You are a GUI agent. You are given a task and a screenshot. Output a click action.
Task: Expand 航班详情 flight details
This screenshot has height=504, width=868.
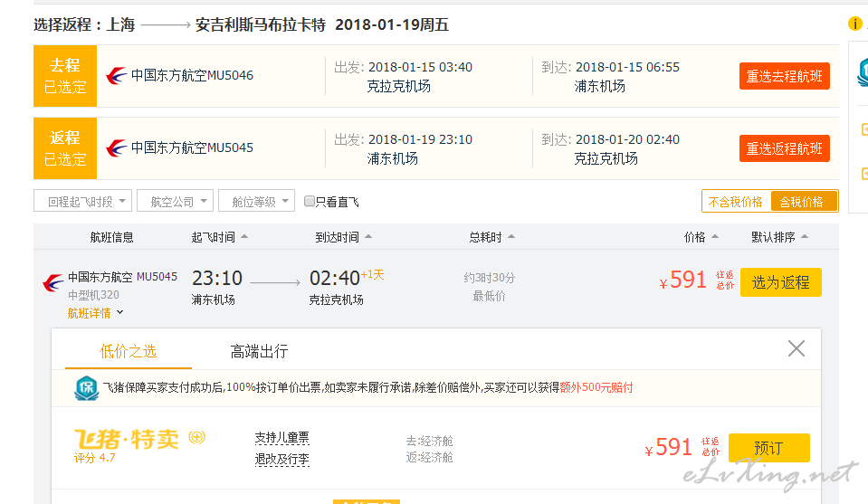[x=95, y=313]
